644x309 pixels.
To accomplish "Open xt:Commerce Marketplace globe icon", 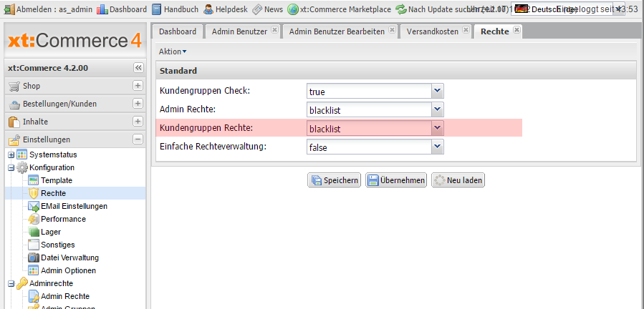I will coord(293,9).
